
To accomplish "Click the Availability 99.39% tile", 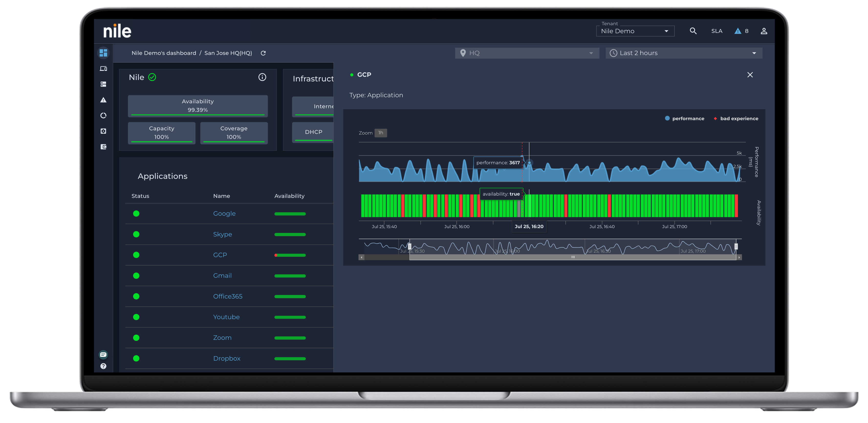I will coord(198,106).
